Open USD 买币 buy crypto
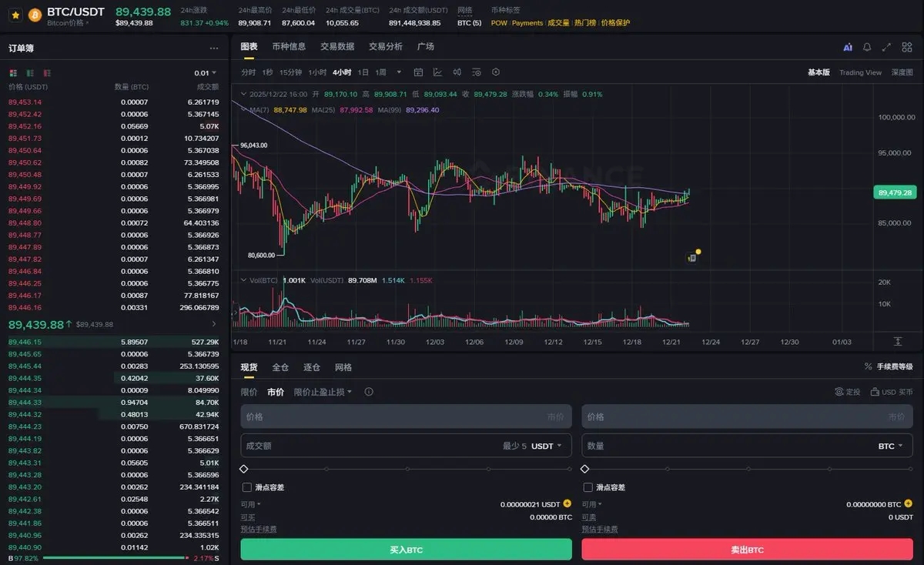 (x=892, y=392)
